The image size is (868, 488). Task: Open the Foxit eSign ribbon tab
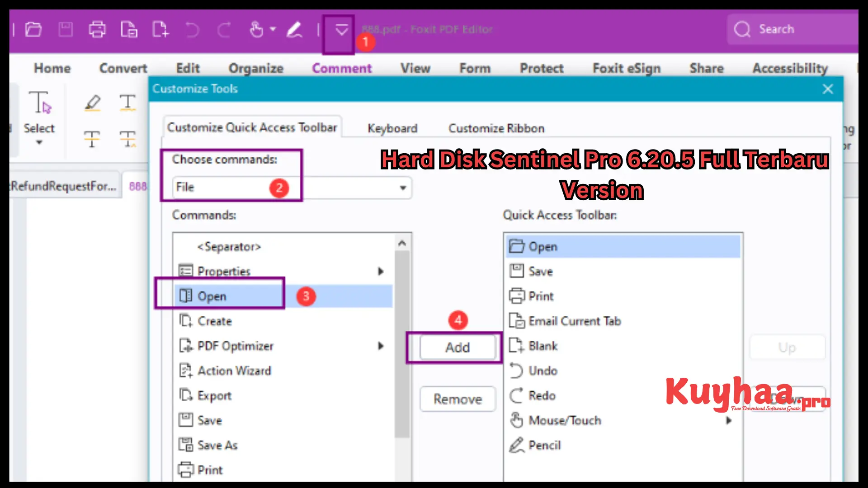point(627,68)
